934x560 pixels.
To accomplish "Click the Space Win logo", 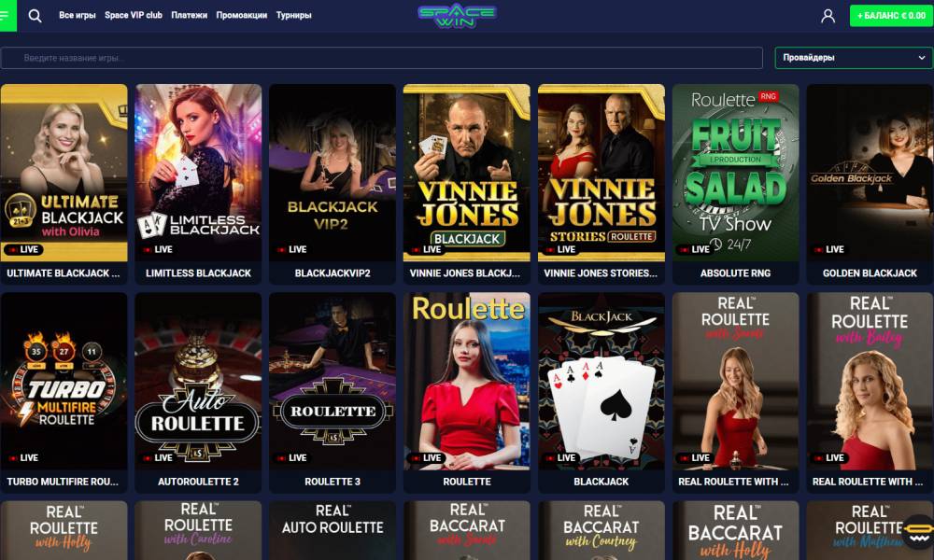I will (457, 16).
